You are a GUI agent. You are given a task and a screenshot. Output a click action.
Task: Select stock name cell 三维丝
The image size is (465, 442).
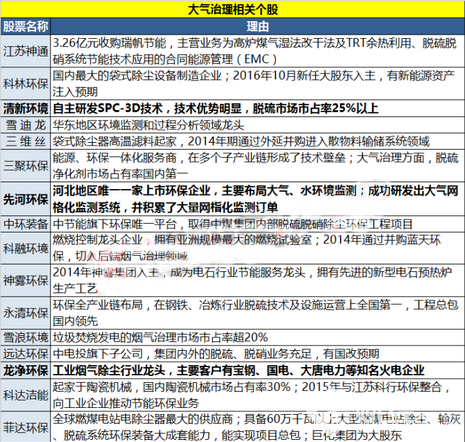point(26,141)
